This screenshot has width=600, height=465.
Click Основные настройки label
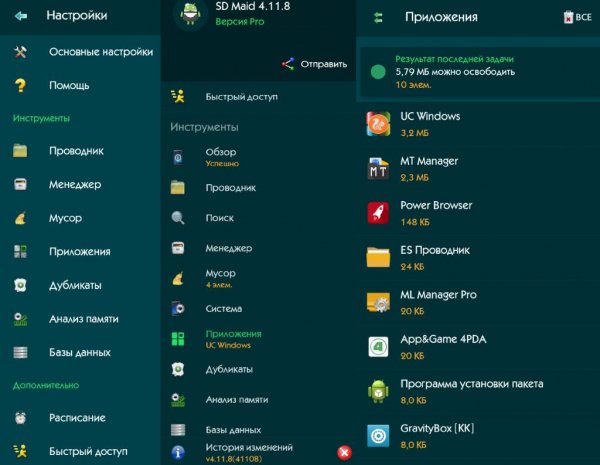pyautogui.click(x=101, y=52)
